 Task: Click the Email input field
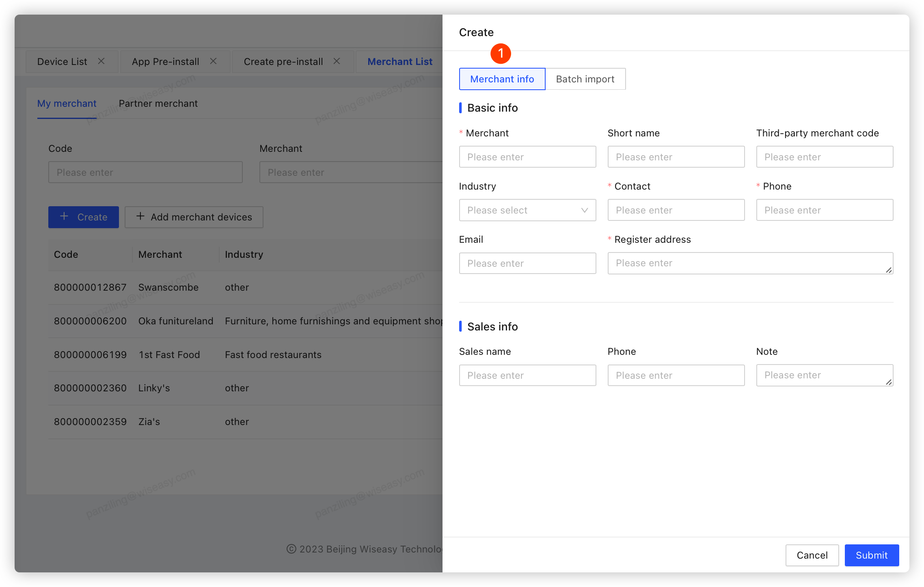[527, 263]
